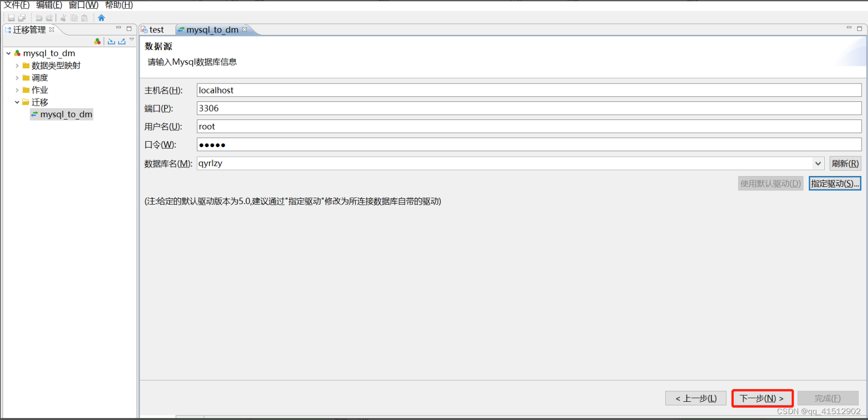Click the Paste toolbar icon
The width and height of the screenshot is (868, 420).
pos(85,18)
